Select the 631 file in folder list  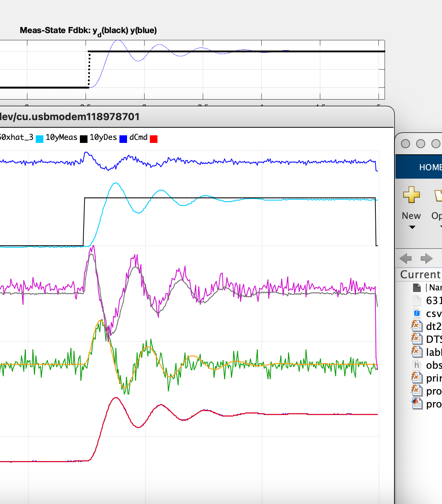coord(434,301)
